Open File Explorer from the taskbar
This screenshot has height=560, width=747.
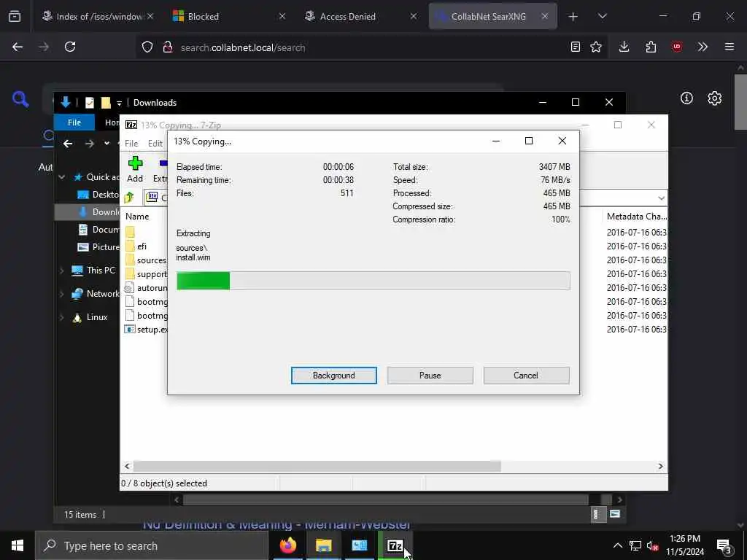tap(323, 545)
